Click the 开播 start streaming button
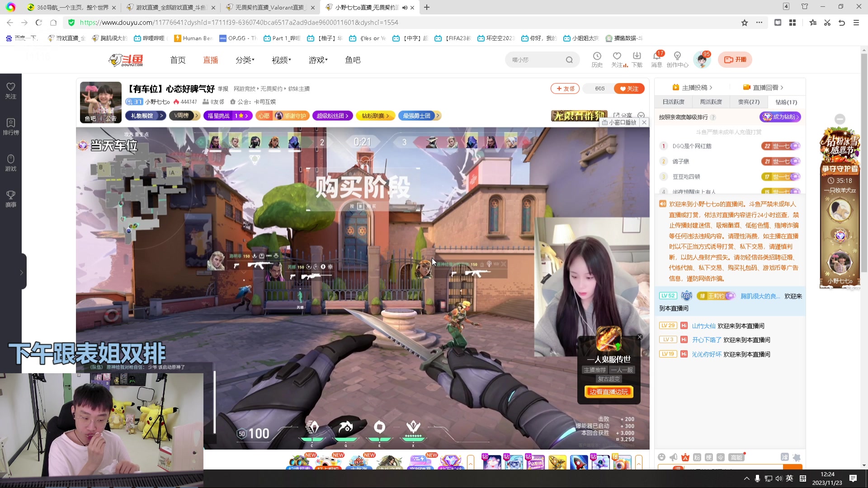Viewport: 868px width, 488px height. 735,60
